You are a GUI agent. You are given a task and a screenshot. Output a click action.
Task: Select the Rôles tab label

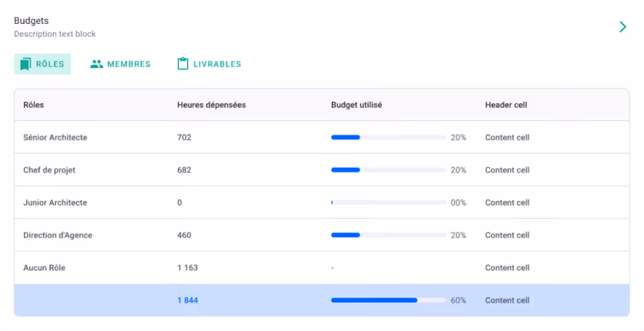click(x=50, y=64)
